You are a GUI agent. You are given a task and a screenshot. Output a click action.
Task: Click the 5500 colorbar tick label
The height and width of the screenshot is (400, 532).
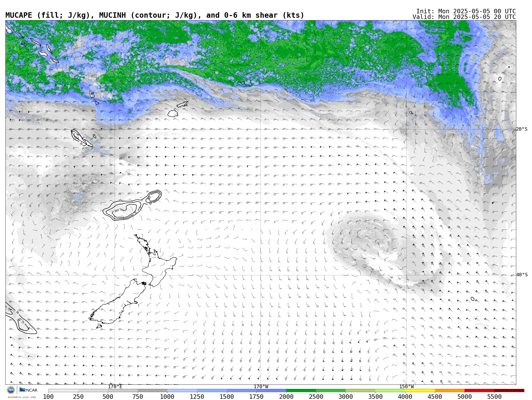pos(494,397)
